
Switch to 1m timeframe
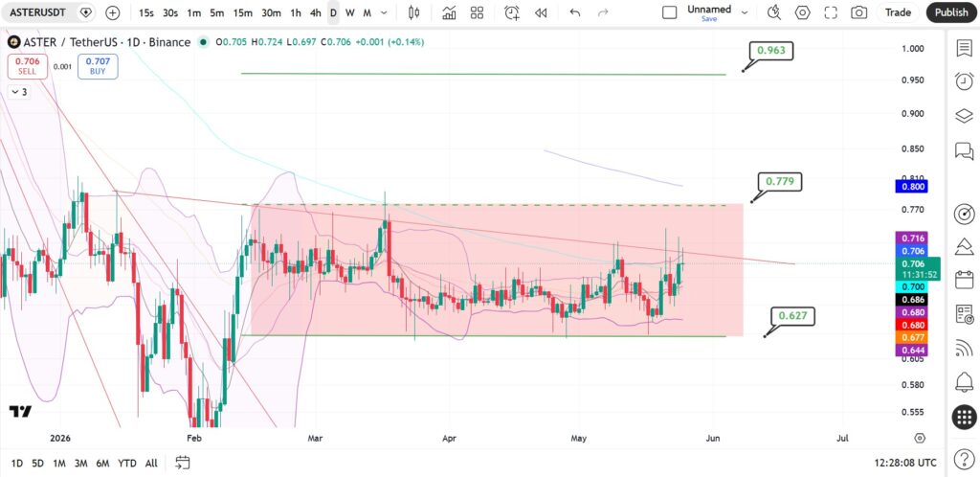[194, 12]
